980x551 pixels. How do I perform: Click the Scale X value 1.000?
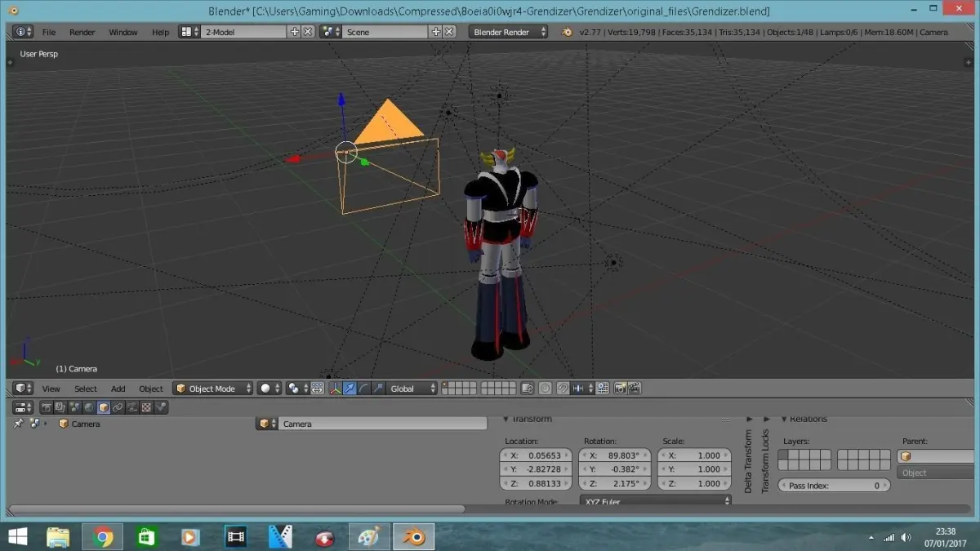[693, 455]
